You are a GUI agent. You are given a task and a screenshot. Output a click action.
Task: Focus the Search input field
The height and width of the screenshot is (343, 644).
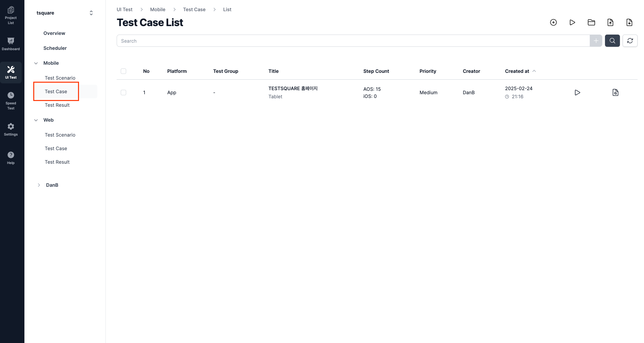pyautogui.click(x=353, y=41)
